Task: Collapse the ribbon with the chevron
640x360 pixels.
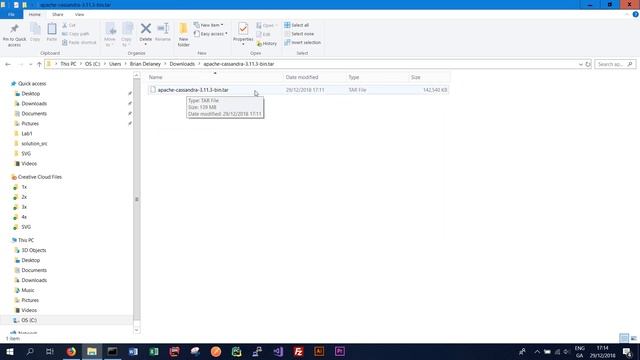Action: (x=627, y=14)
